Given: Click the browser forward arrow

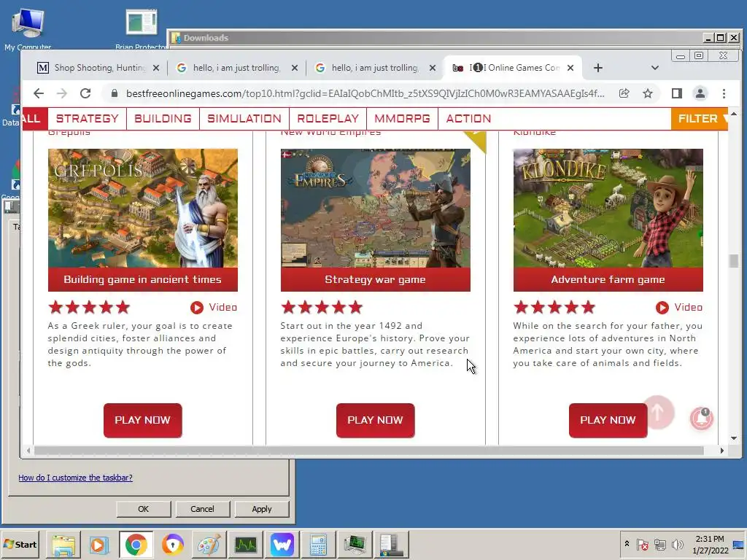Looking at the screenshot, I should [62, 93].
